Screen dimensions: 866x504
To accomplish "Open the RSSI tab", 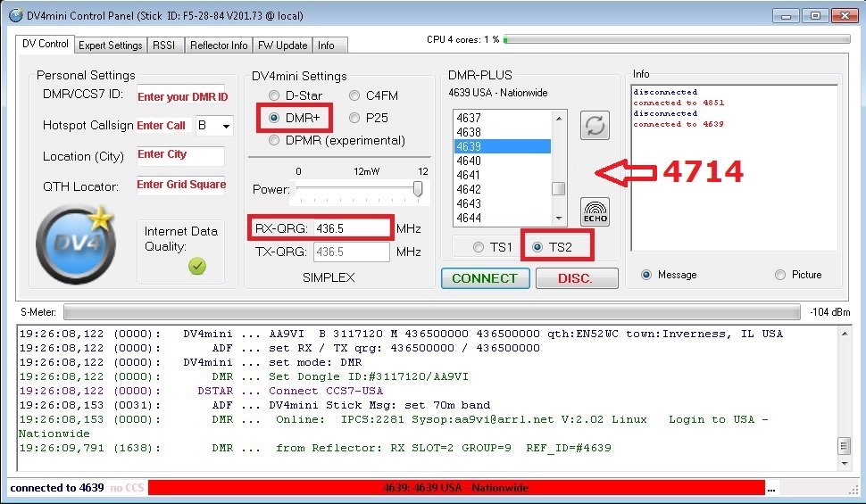I will coord(164,45).
